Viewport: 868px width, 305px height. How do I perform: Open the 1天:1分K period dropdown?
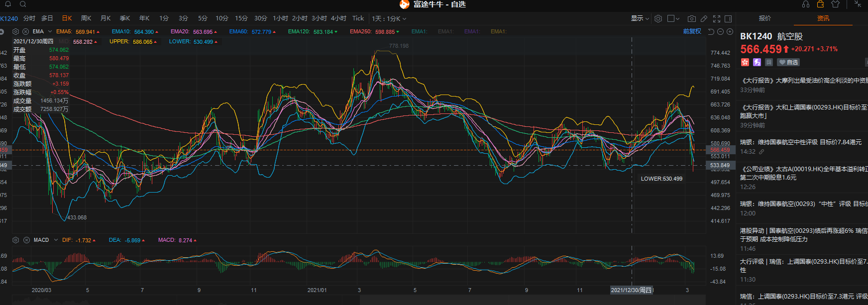point(389,18)
